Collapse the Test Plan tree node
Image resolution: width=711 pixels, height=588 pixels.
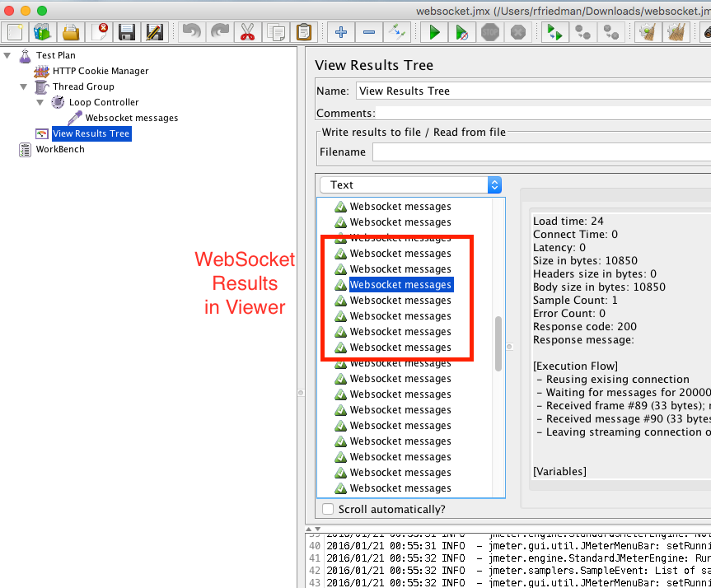[8, 56]
